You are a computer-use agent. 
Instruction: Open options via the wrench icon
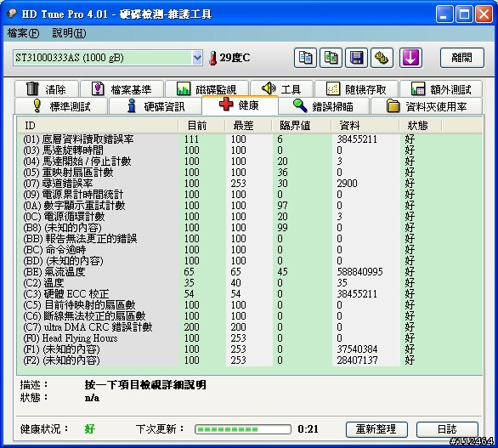pyautogui.click(x=382, y=58)
